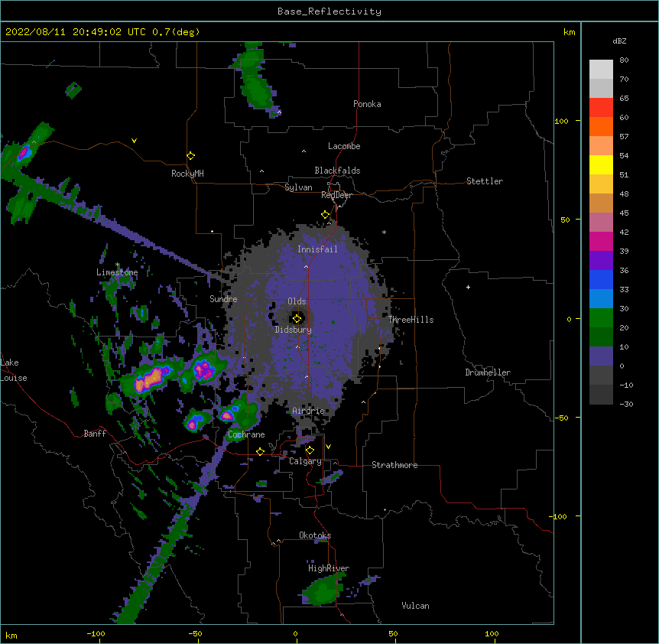Select the magenta 39-42 dBZ legend swatch
Image resolution: width=659 pixels, height=644 pixels.
click(601, 241)
